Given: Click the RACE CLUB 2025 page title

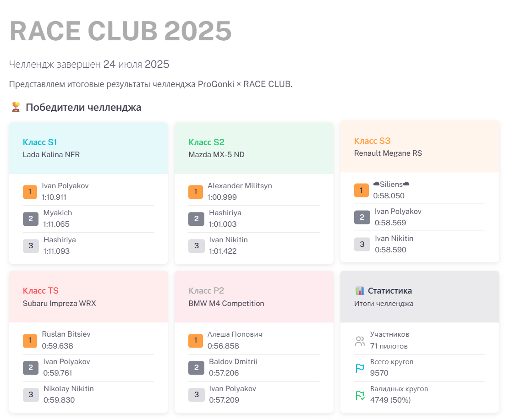Looking at the screenshot, I should point(120,31).
